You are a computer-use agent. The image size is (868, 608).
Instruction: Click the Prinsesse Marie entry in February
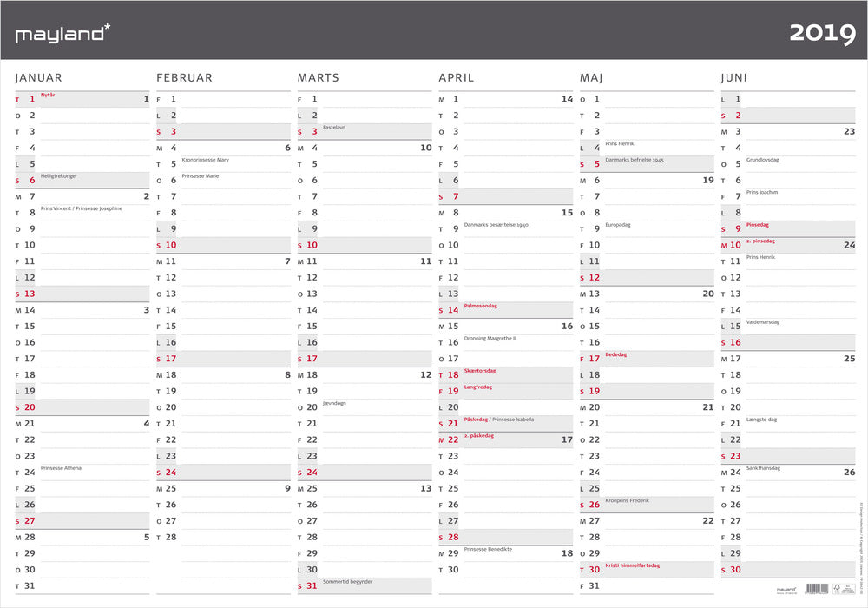[x=201, y=176]
